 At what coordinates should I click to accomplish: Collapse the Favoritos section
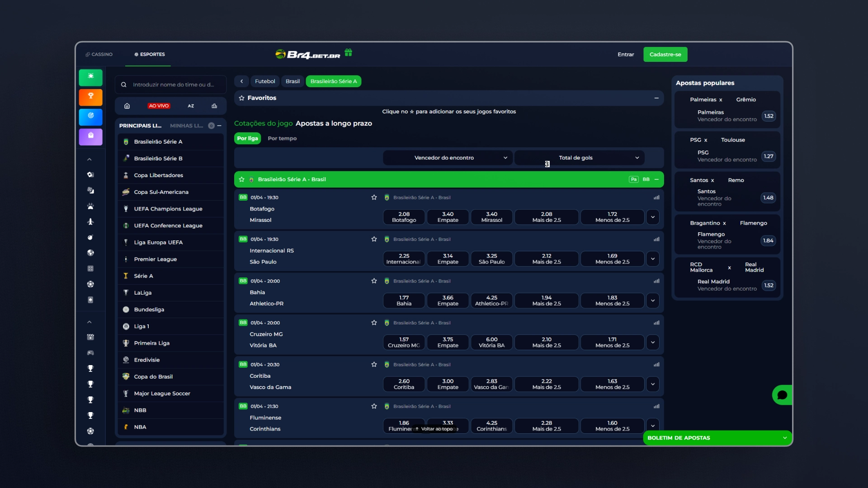tap(656, 98)
